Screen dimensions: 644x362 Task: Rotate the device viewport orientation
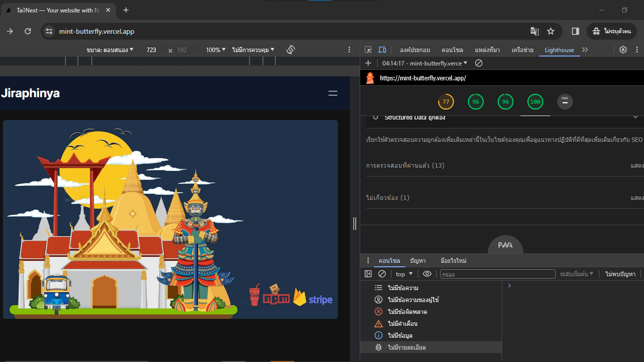tap(291, 50)
